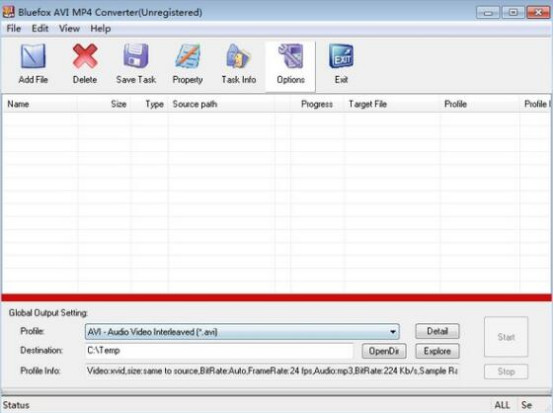This screenshot has height=413, width=554.
Task: Open the View menu
Action: tap(69, 29)
